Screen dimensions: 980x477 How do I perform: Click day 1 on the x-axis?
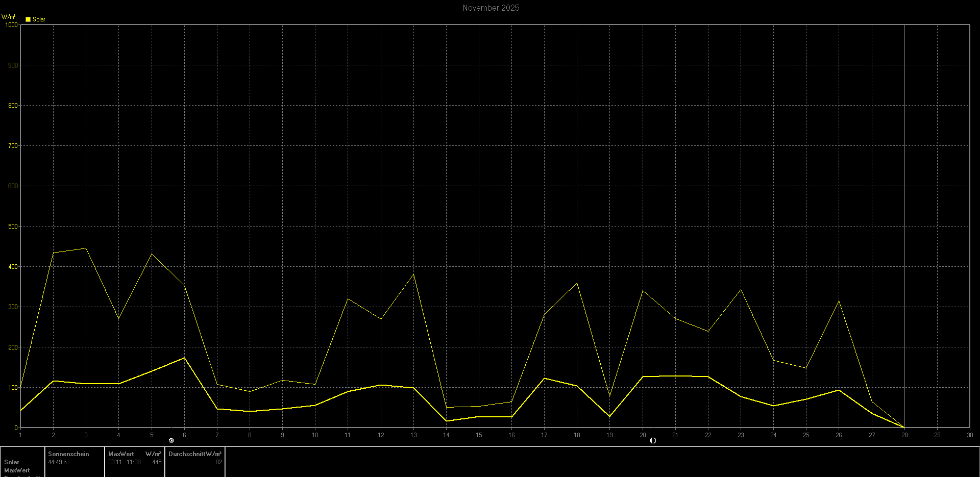tap(20, 435)
